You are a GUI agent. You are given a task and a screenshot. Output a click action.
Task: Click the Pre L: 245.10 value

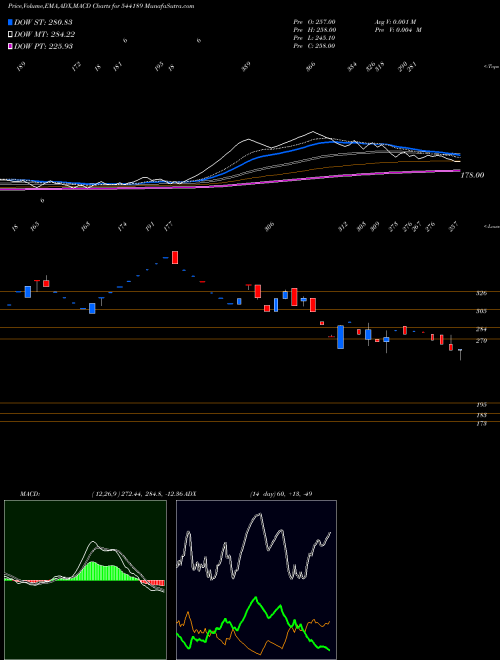(x=314, y=37)
